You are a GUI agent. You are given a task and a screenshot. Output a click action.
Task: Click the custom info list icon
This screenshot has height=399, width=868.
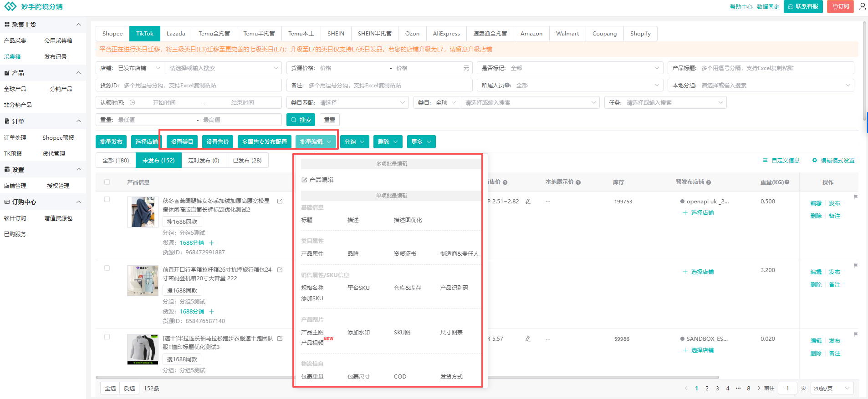(x=765, y=160)
